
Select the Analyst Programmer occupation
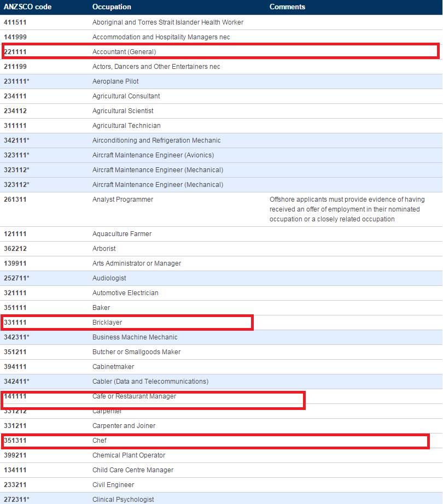(x=123, y=200)
